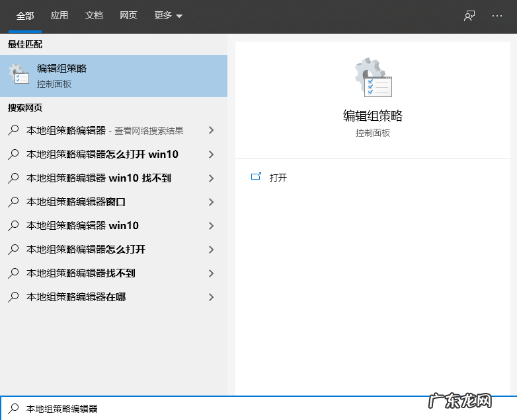Image resolution: width=517 pixels, height=420 pixels.
Task: Click search icon beside 怎么打开 win10 suggestion
Action: (x=13, y=154)
